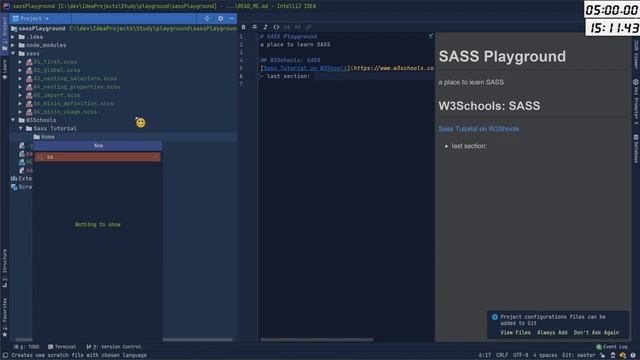Select 06_mixin_definition.scss file
Screen dimensions: 640x360
coord(73,103)
